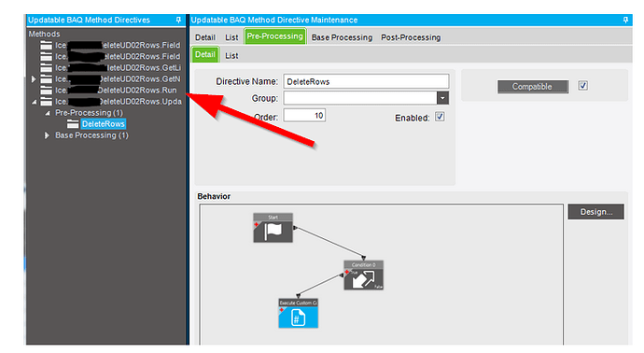Switch to the Post-Processing tab

coord(411,37)
